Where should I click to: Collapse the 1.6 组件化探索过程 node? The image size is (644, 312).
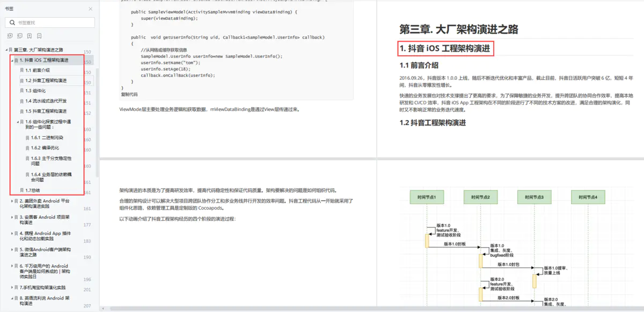coord(18,122)
